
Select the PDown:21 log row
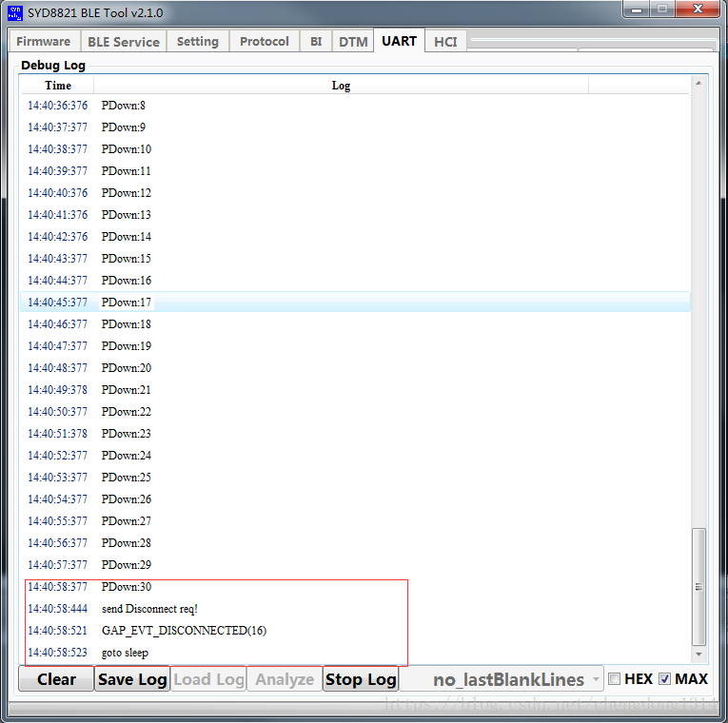coord(355,390)
